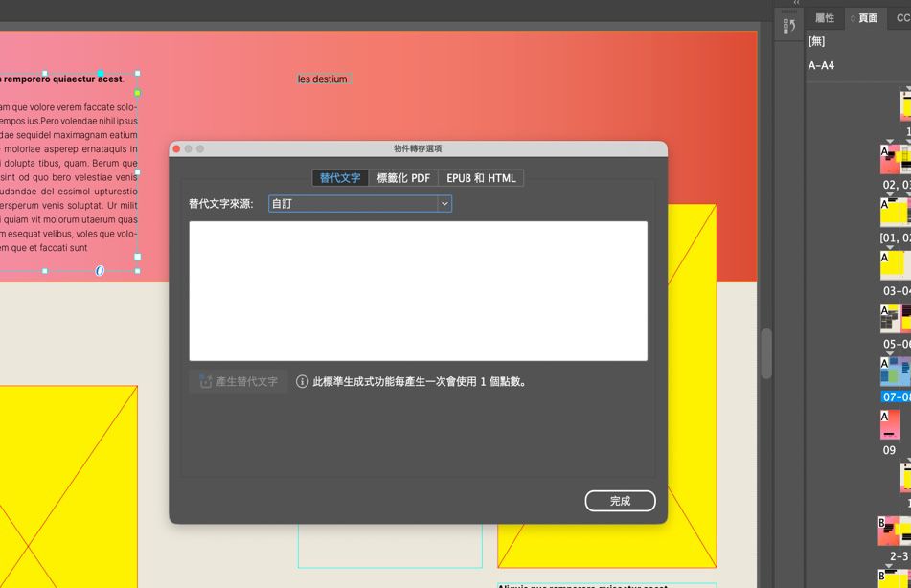Screen dimensions: 911x588
Task: Switch to the EPUB 和 HTML tab
Action: point(481,178)
